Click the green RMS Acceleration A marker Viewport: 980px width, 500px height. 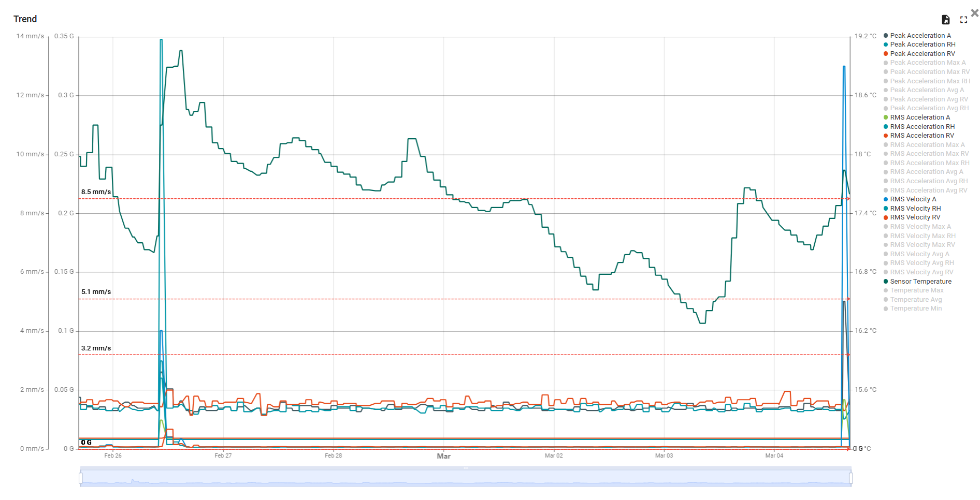pyautogui.click(x=886, y=117)
